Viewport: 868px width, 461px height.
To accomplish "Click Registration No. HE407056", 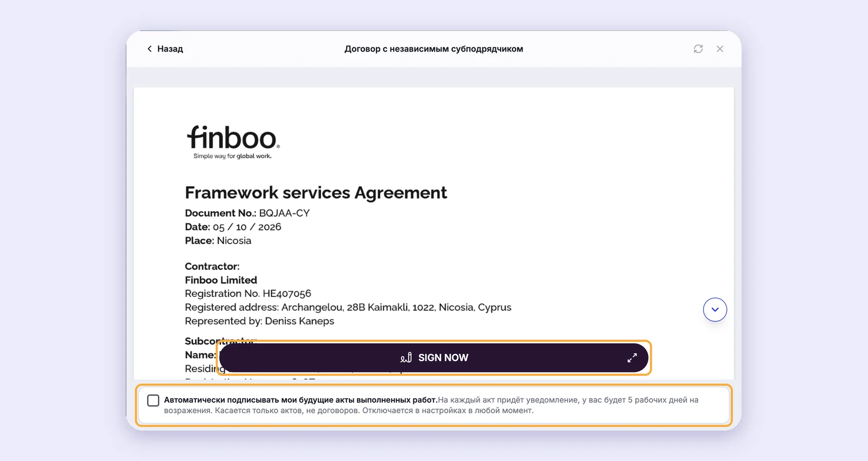I will tap(248, 294).
